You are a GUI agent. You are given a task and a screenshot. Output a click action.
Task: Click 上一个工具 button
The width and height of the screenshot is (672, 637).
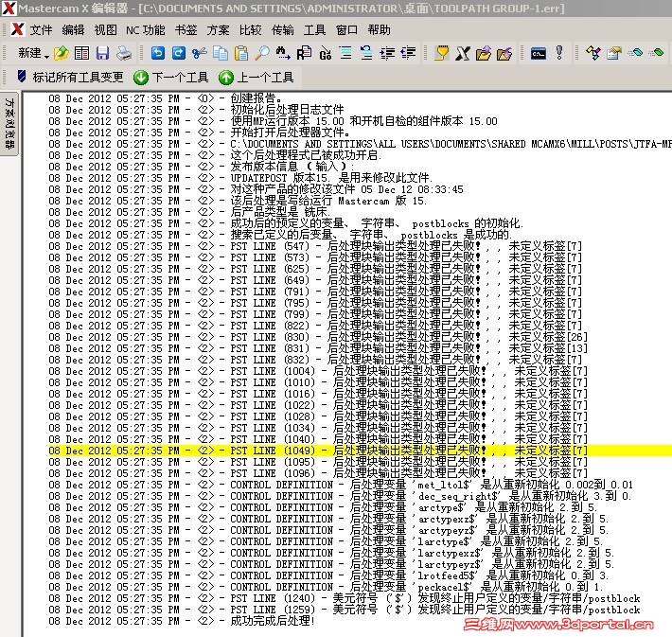(x=256, y=78)
